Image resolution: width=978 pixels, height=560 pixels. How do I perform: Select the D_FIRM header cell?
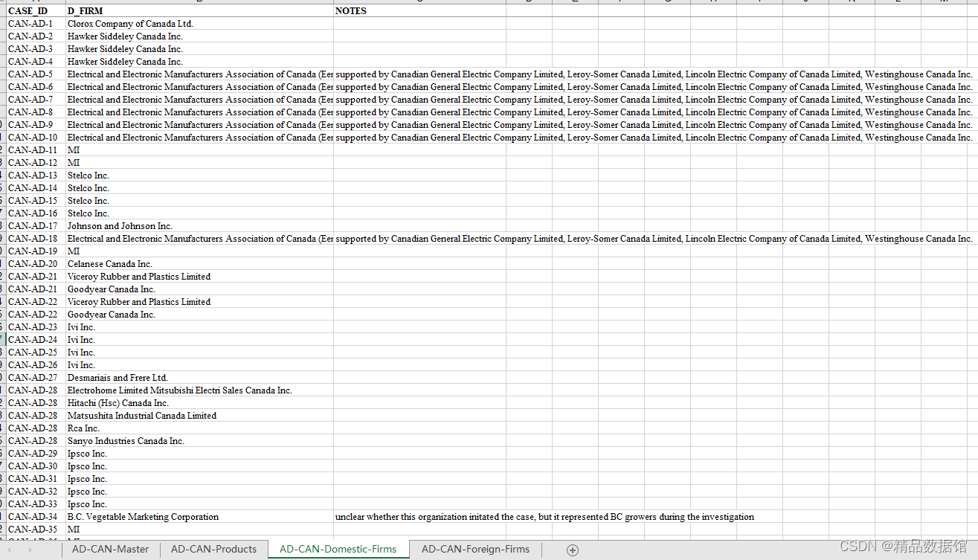coord(200,11)
